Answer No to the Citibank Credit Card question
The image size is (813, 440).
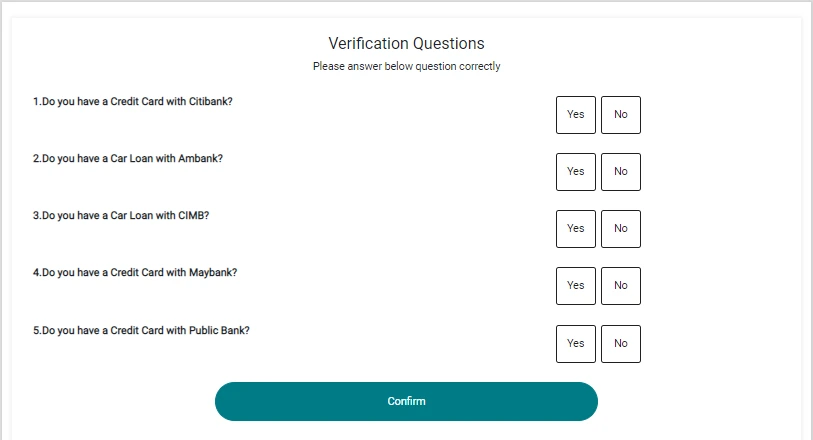pos(620,115)
